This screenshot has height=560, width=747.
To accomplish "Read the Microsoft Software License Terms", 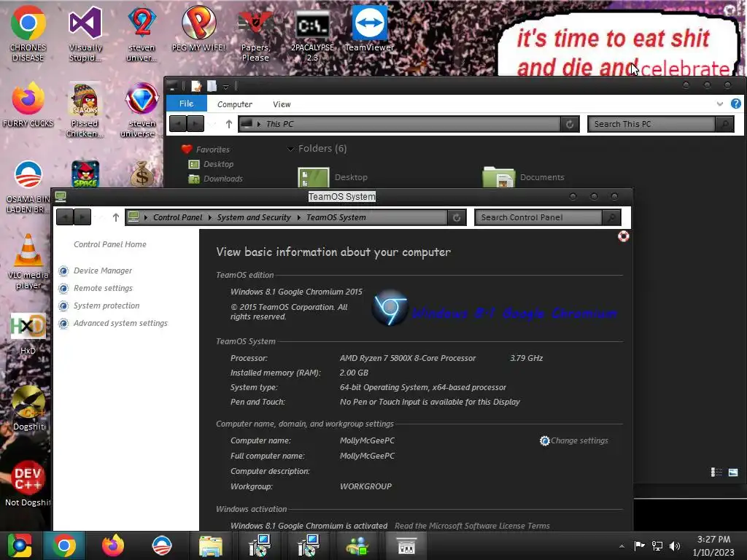I will (472, 526).
